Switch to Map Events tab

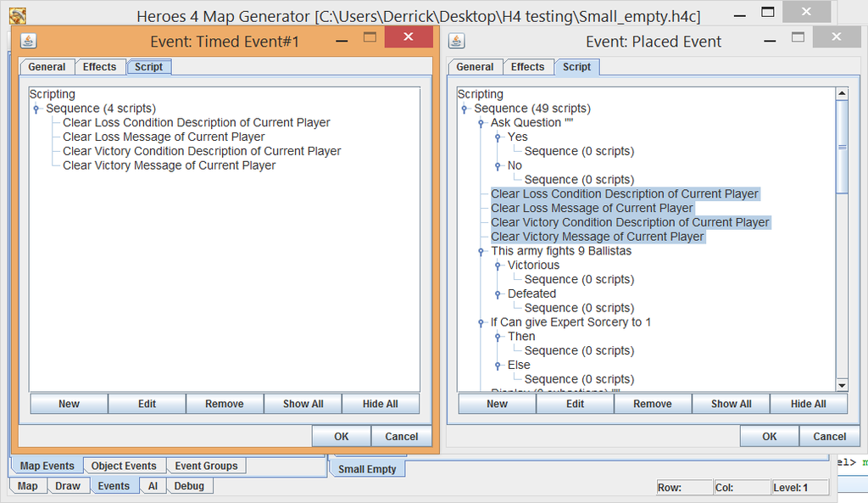coord(47,466)
